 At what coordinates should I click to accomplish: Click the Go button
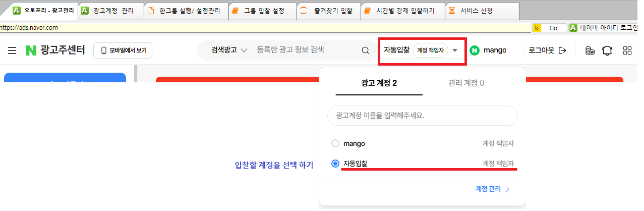(x=553, y=28)
